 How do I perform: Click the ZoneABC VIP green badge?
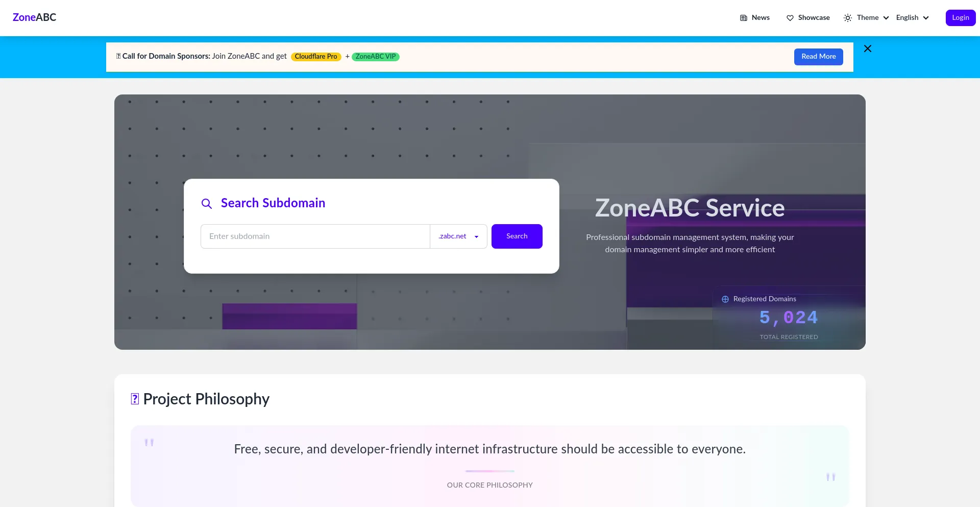[x=376, y=57]
